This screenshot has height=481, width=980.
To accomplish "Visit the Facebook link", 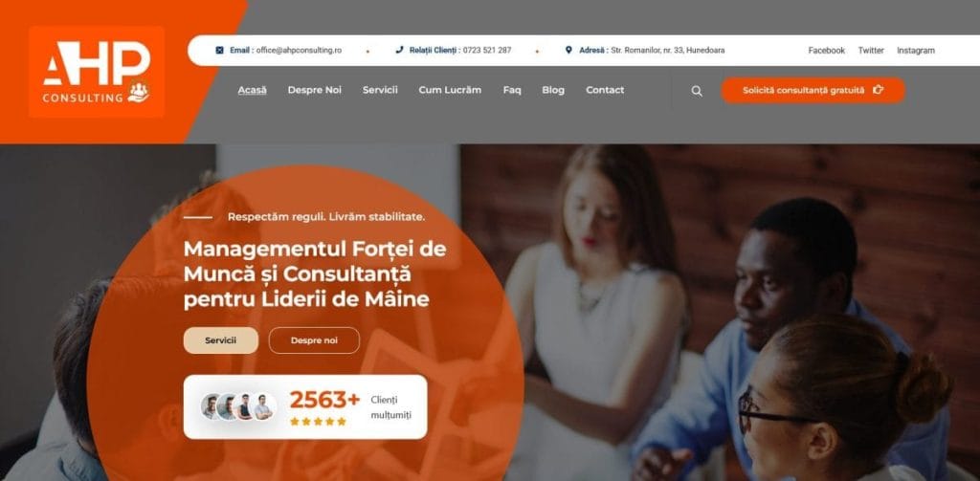I will click(x=826, y=51).
